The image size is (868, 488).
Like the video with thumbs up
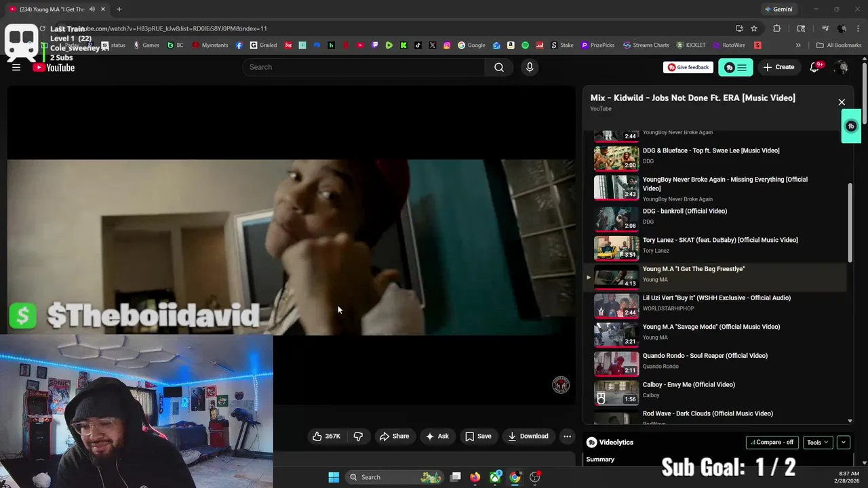click(326, 436)
